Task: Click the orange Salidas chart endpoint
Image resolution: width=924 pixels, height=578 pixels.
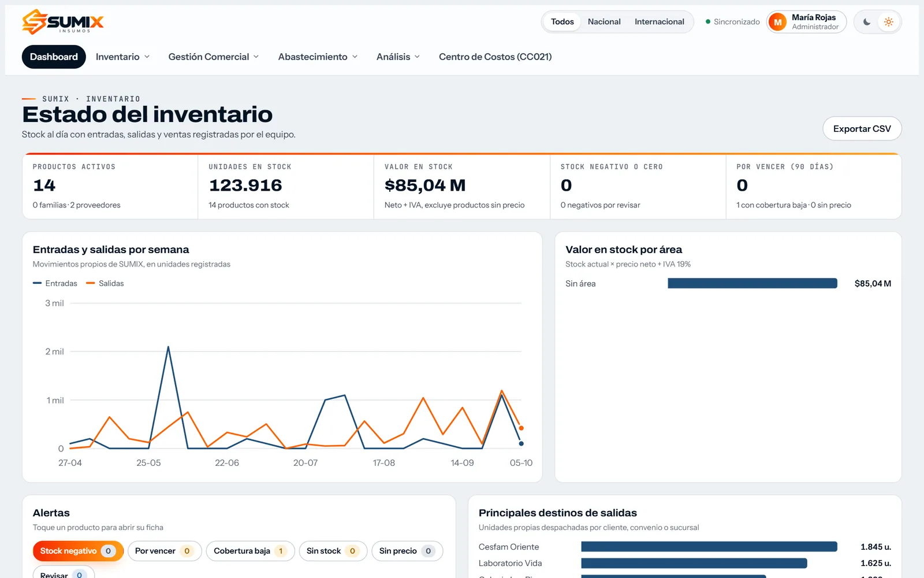Action: [521, 428]
